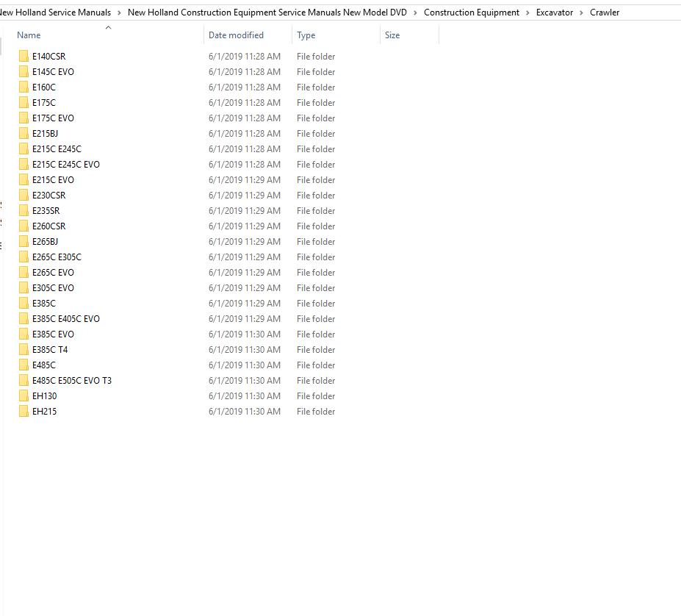Click the E145C EVO folder icon
Viewport: 681px width, 616px height.
(24, 72)
